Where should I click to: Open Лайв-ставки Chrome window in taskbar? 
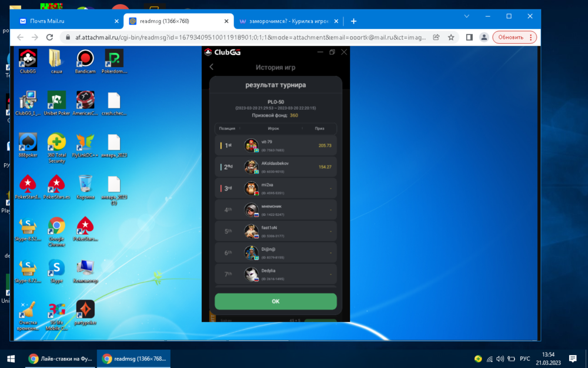coord(61,359)
